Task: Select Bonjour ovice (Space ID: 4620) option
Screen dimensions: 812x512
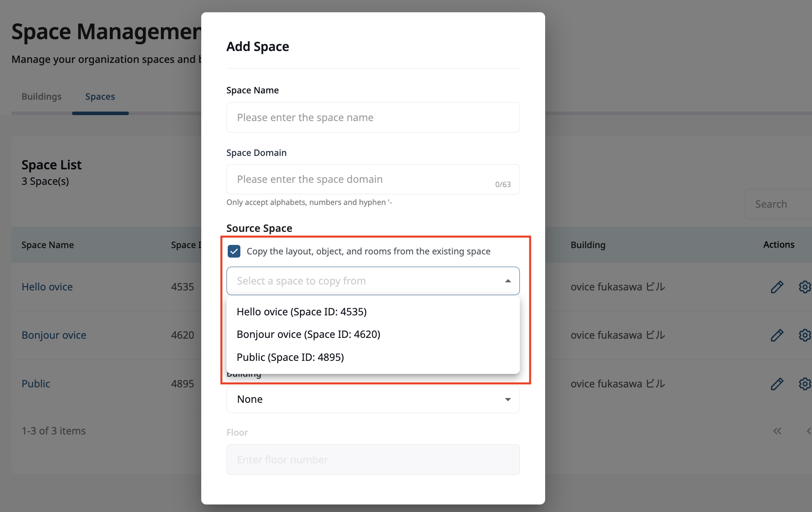Action: 308,334
